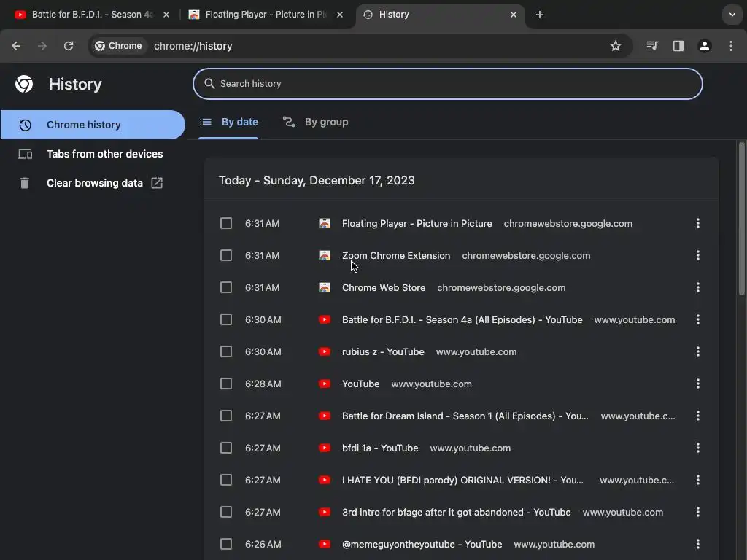
Task: Check the I HATE YOU parody entry checkbox
Action: (x=226, y=480)
